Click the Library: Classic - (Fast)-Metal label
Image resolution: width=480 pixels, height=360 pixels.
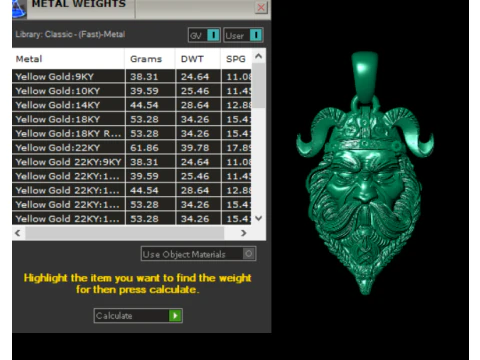pyautogui.click(x=70, y=34)
